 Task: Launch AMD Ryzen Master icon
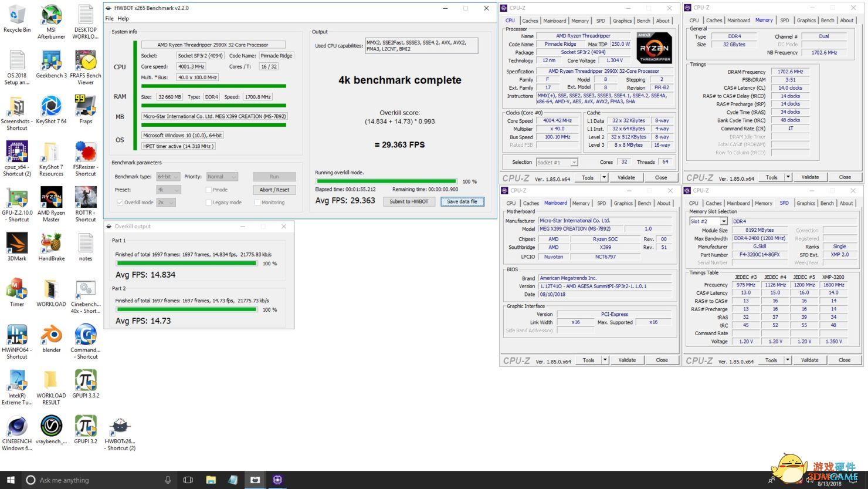point(51,205)
